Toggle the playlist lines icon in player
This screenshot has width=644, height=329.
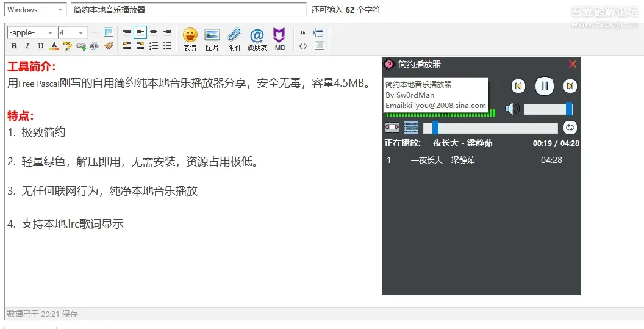[x=411, y=128]
